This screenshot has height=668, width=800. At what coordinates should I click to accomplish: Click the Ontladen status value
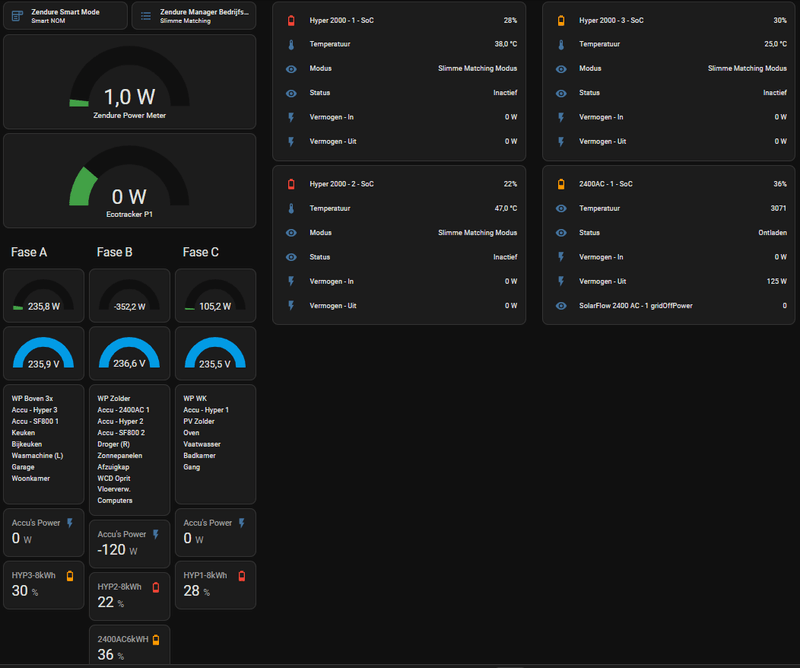pyautogui.click(x=772, y=233)
